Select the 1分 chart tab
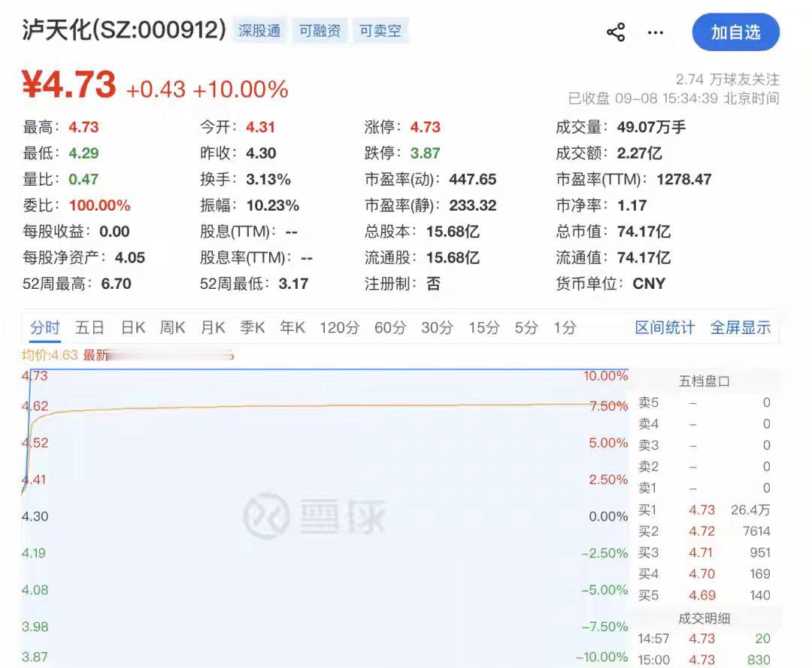 565,327
